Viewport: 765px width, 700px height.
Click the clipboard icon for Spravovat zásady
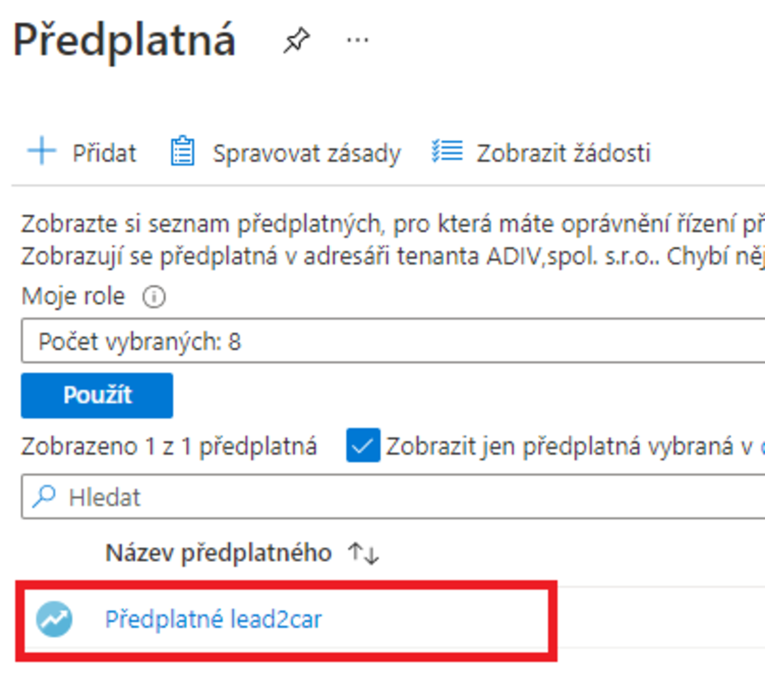(x=182, y=152)
